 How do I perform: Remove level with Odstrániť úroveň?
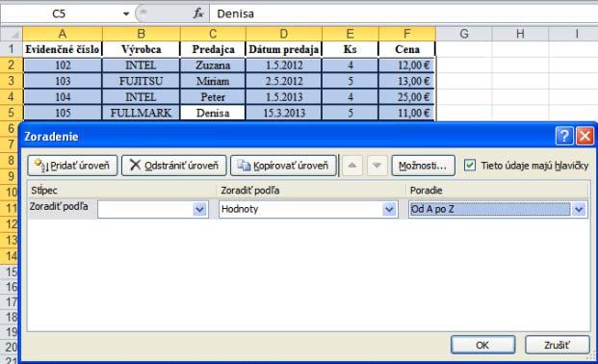click(x=174, y=166)
